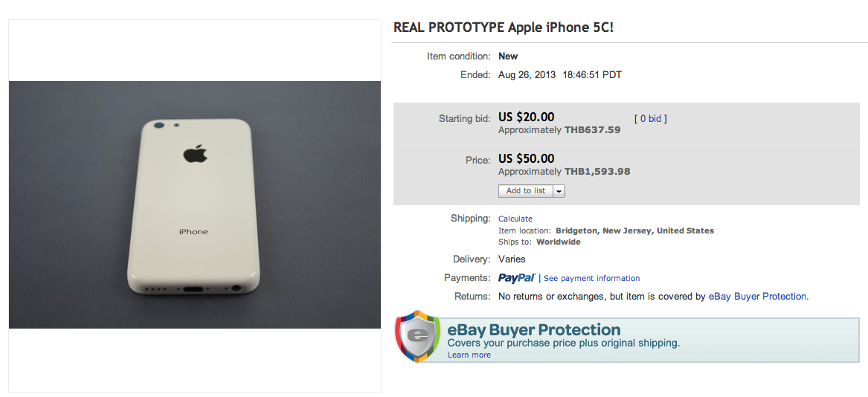Click the "Add to list" button
The image size is (868, 397).
pos(526,191)
